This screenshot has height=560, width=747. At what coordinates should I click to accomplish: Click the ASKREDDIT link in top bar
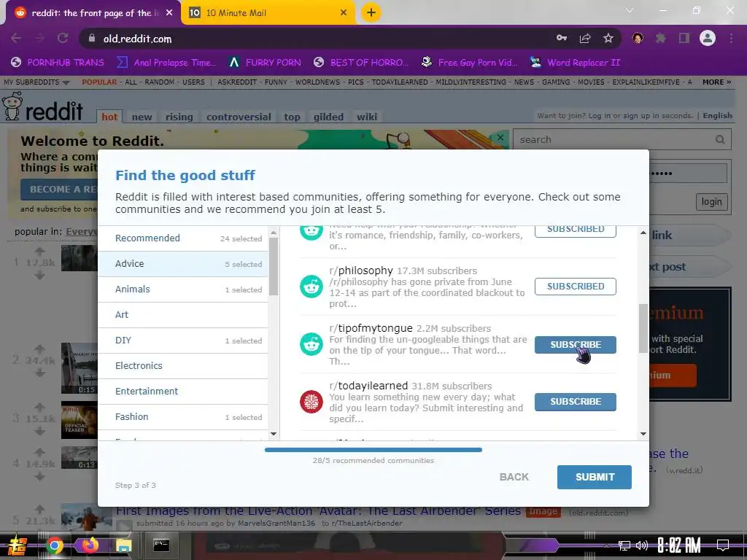tap(237, 82)
